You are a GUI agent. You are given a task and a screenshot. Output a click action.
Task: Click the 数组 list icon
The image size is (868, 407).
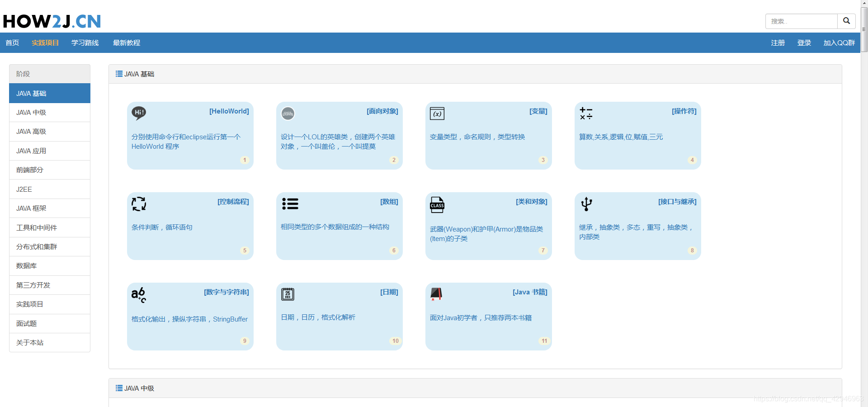pos(290,203)
